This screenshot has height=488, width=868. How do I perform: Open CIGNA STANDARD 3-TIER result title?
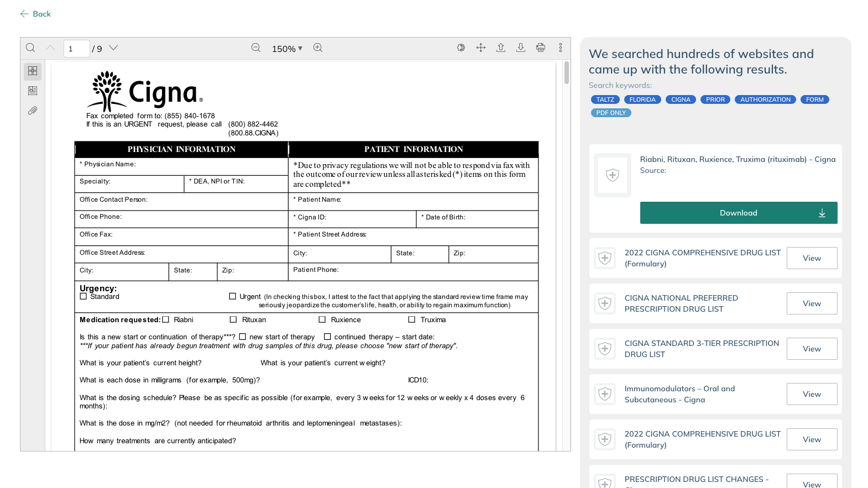702,349
